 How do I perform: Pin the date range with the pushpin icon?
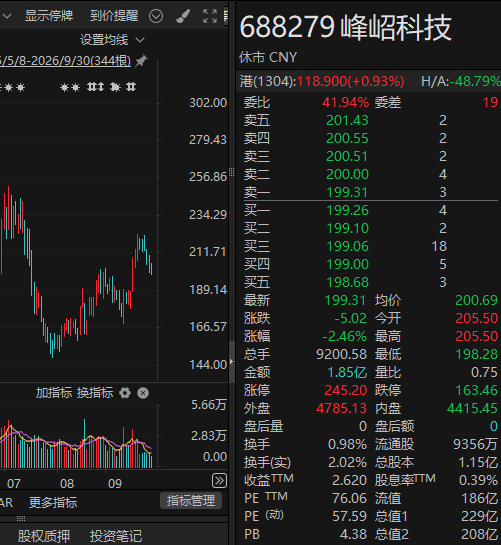click(141, 61)
